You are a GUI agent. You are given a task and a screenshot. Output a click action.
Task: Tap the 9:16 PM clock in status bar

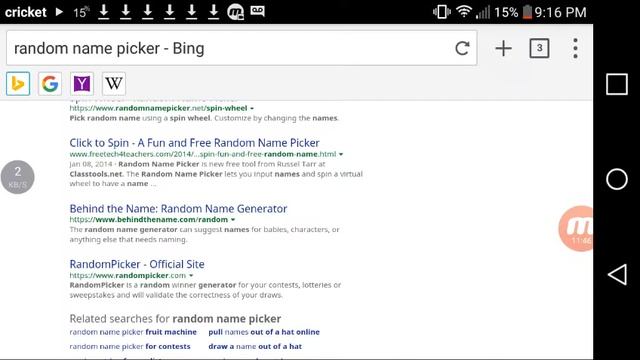[560, 12]
